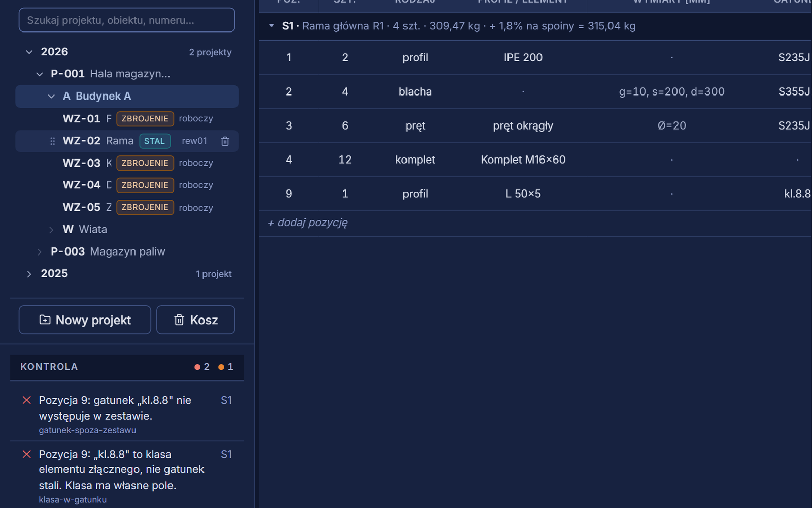Click the g=10, s=200, d=300 dimensions cell
Viewport: 812px width, 508px height.
pyautogui.click(x=672, y=91)
